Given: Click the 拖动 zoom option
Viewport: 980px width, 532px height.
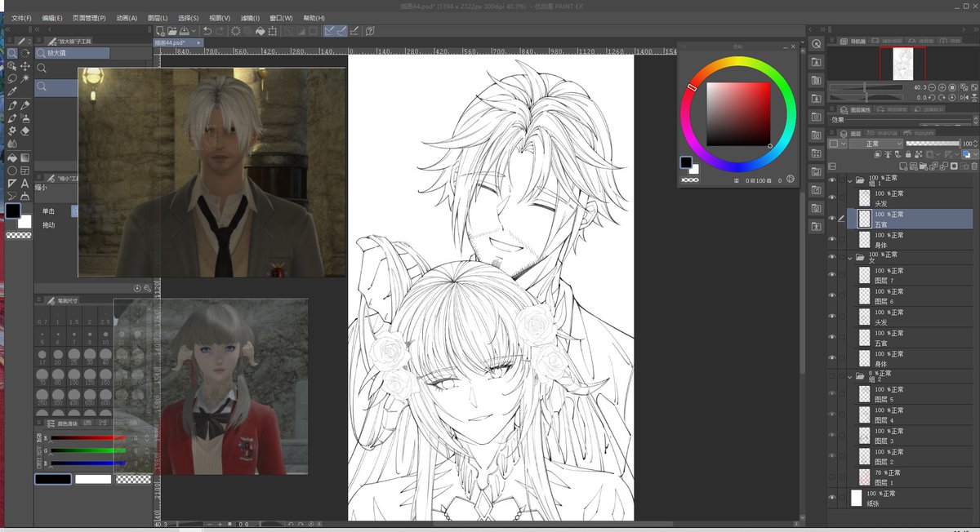Looking at the screenshot, I should [49, 225].
